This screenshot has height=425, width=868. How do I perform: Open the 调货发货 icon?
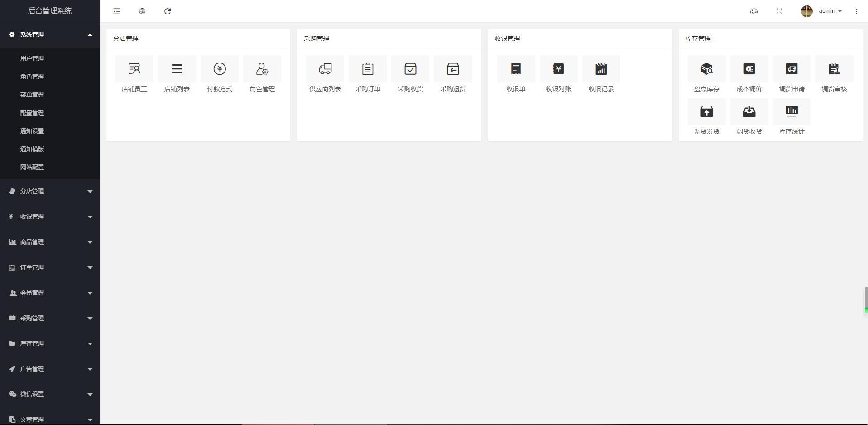pos(706,111)
